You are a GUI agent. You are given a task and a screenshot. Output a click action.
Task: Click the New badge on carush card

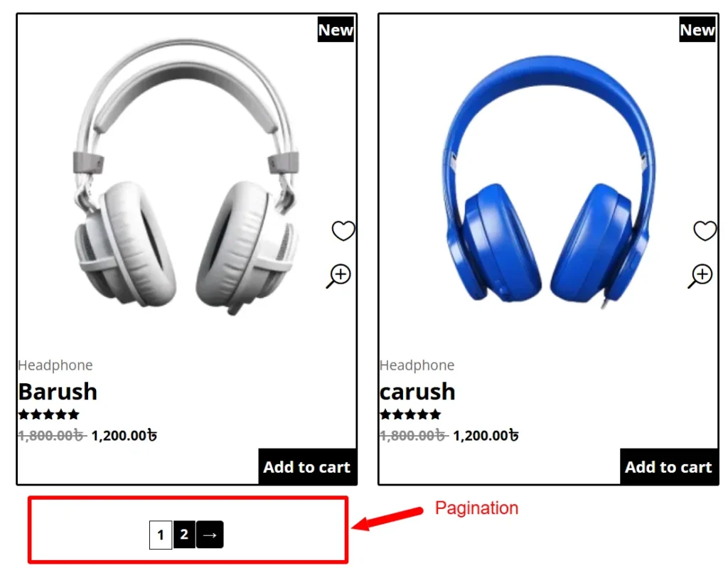697,30
